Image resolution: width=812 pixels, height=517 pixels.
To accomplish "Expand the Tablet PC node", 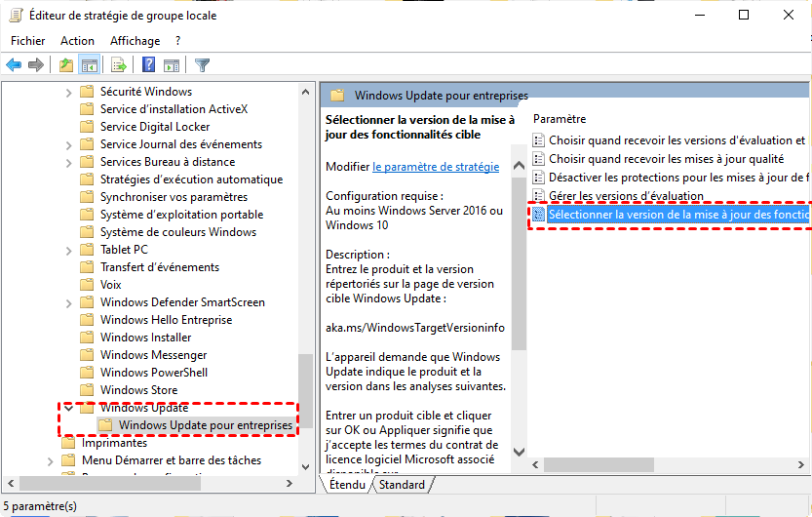I will coord(68,251).
